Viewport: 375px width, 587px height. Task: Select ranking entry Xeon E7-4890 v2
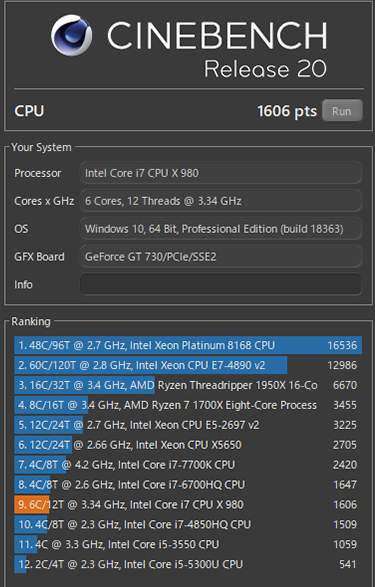(x=188, y=365)
